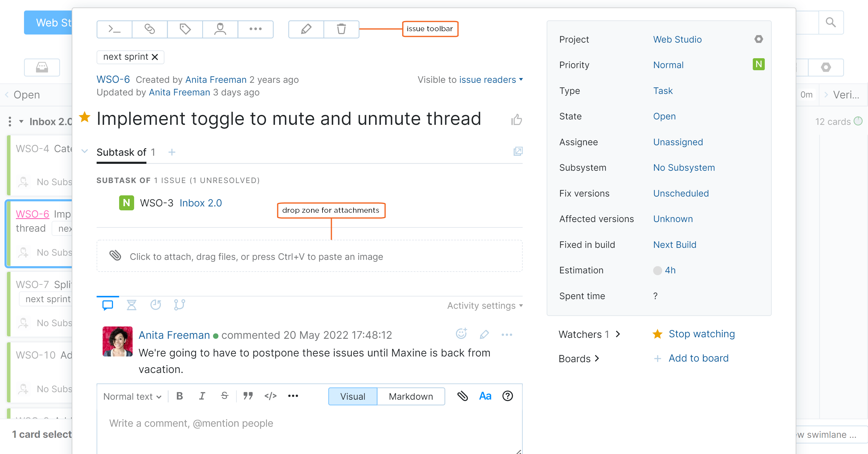Click the 'Stop watching' link
This screenshot has width=868, height=454.
tap(701, 334)
